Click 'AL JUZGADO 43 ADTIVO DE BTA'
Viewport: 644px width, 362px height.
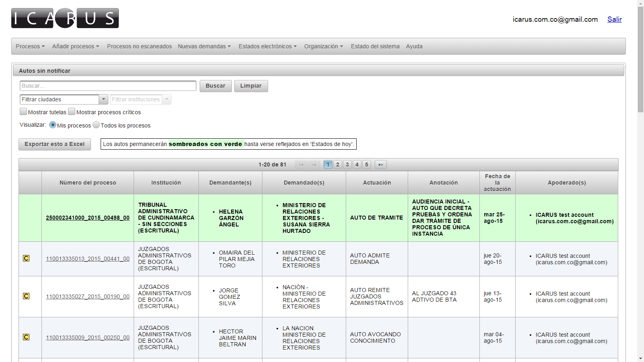click(x=434, y=296)
